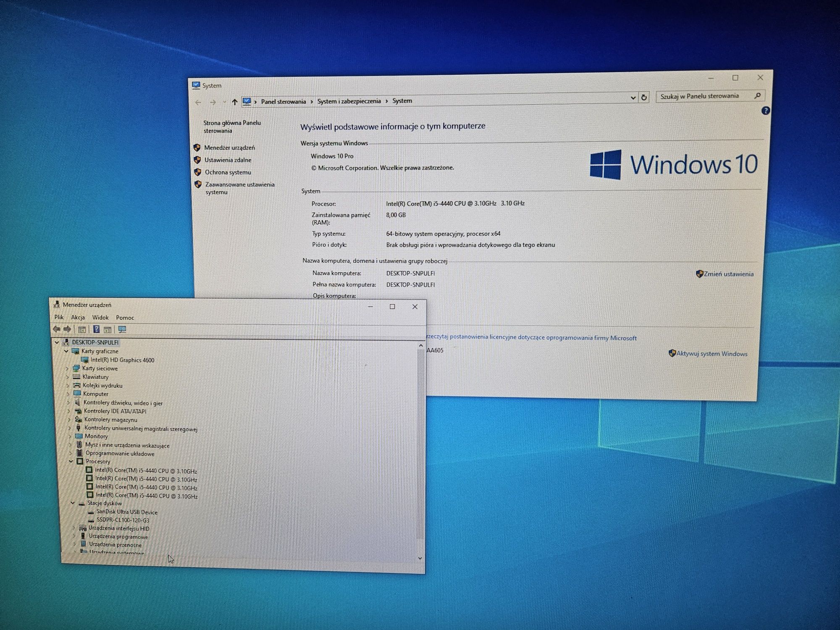This screenshot has width=840, height=630.
Task: Click the blue help question mark icon
Action: click(765, 111)
